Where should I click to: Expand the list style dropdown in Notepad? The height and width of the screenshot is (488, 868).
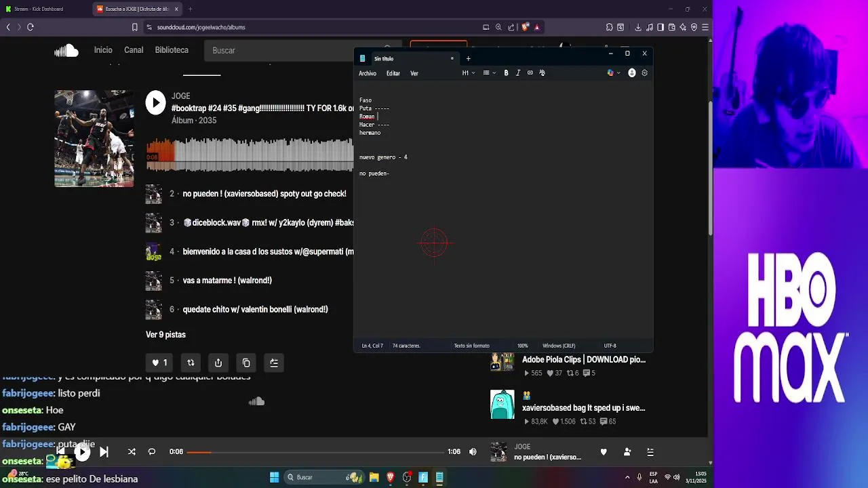[489, 73]
